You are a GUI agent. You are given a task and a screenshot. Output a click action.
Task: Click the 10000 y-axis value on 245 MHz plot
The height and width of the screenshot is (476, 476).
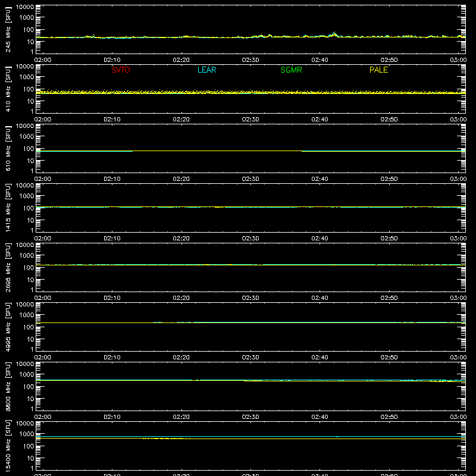click(25, 7)
